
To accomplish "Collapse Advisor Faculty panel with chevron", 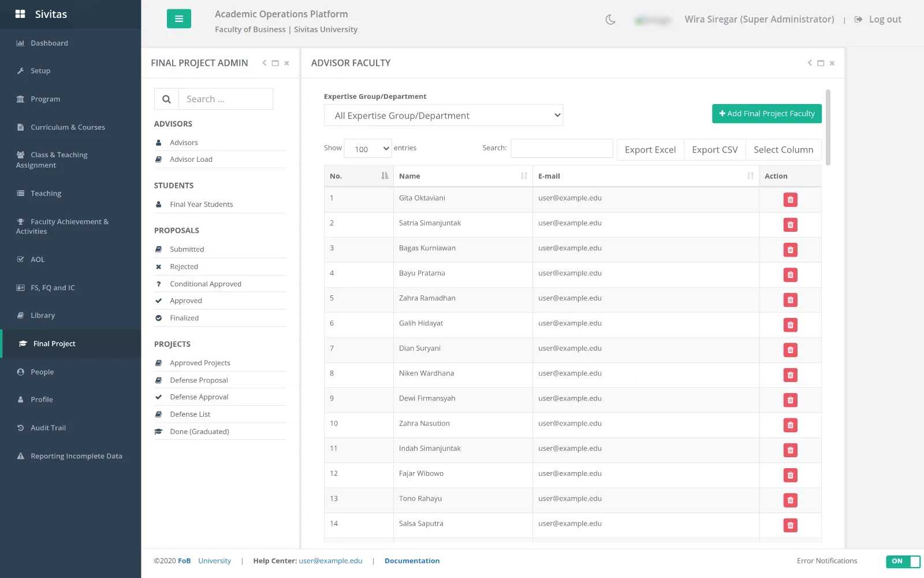I will tap(810, 63).
